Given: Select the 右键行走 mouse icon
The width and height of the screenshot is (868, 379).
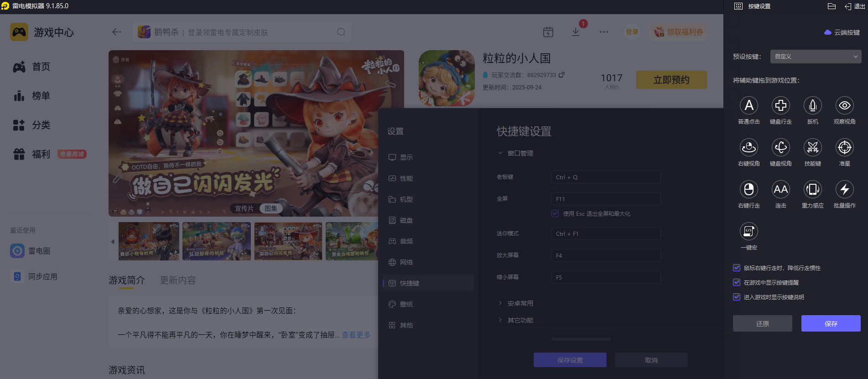Looking at the screenshot, I should [748, 189].
